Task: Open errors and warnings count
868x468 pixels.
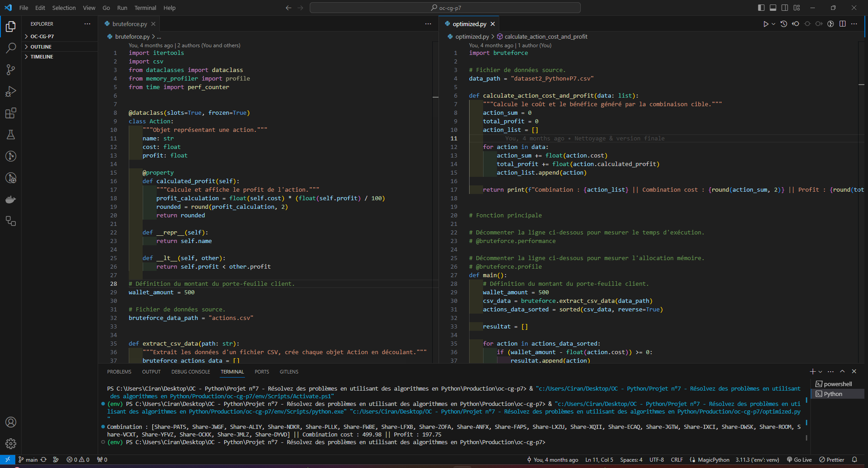Action: pos(78,459)
